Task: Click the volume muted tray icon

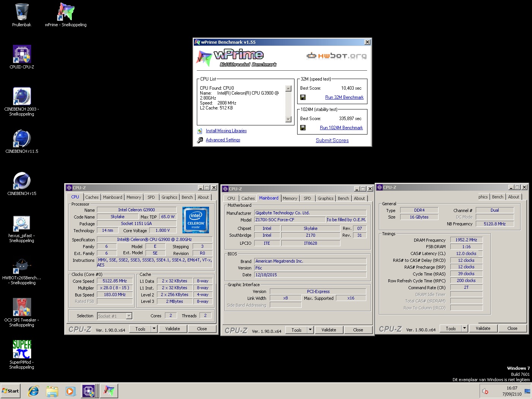Action: [485, 391]
